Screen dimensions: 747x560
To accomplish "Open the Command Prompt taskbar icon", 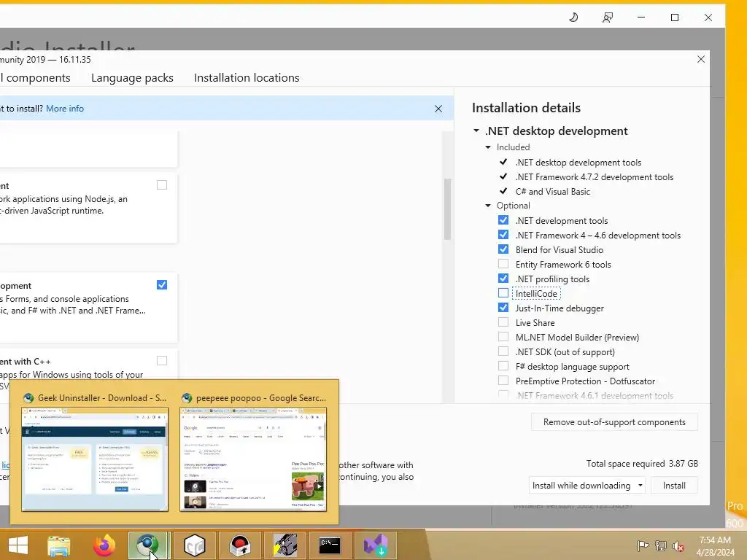I will [330, 545].
